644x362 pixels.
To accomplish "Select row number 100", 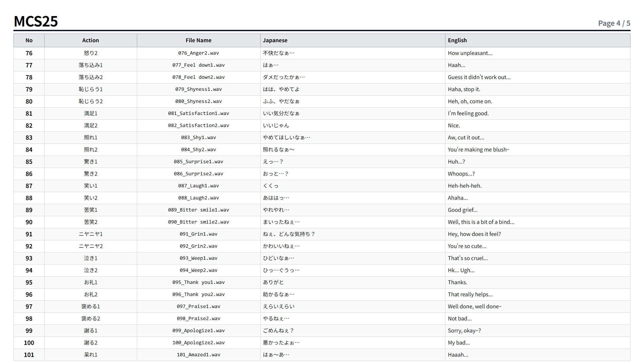I will coord(29,343).
